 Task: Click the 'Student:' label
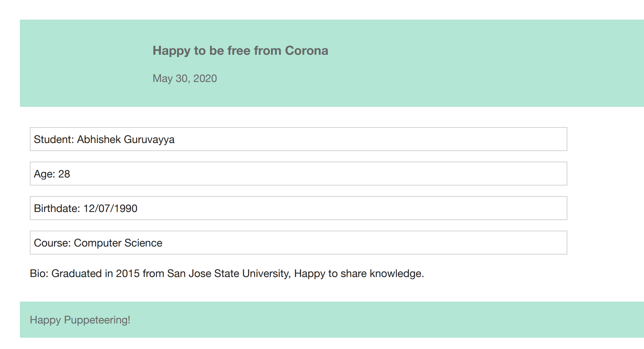tap(54, 140)
